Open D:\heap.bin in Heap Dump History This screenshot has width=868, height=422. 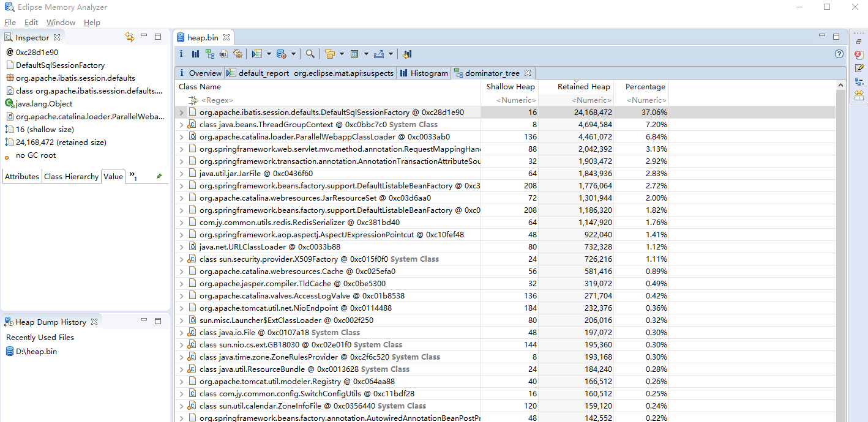tap(36, 352)
